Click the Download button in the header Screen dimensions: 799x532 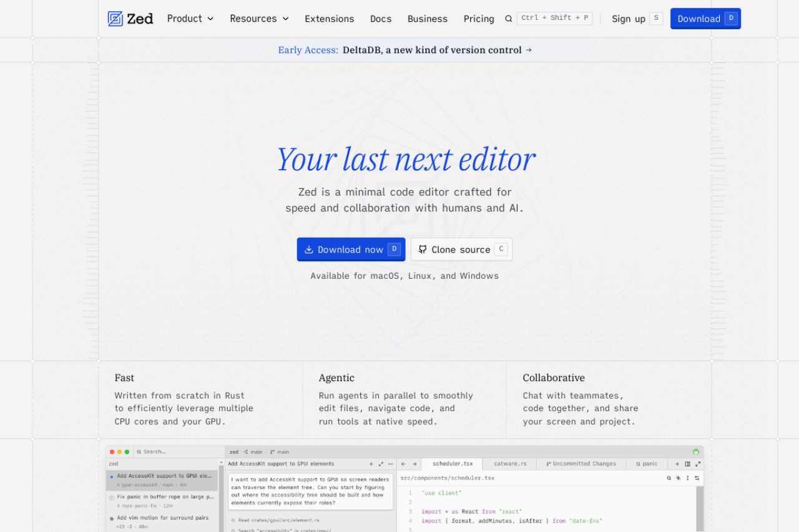coord(705,19)
